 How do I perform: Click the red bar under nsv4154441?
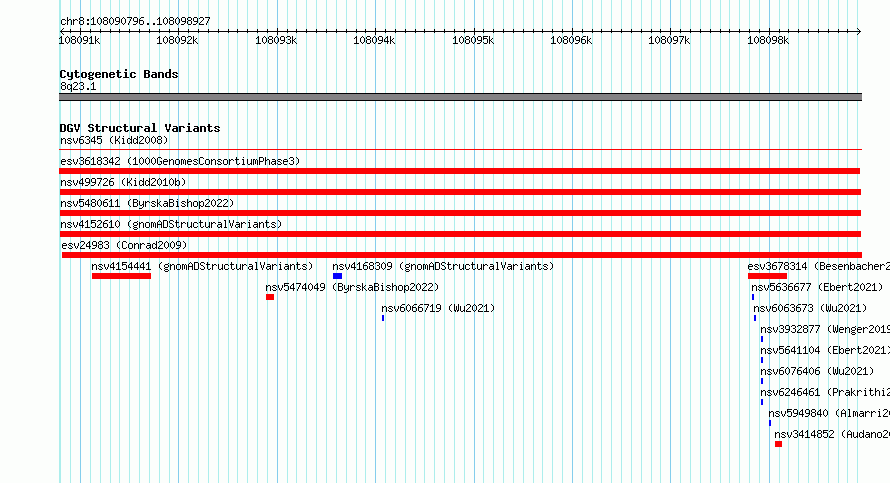pos(121,276)
